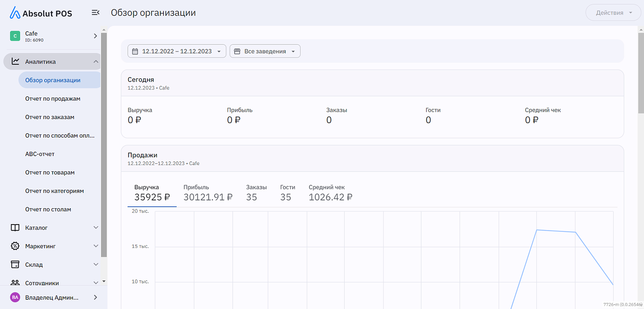Screen dimensions: 644x309
Task: Open the owner profile menu arrow
Action: pyautogui.click(x=95, y=297)
